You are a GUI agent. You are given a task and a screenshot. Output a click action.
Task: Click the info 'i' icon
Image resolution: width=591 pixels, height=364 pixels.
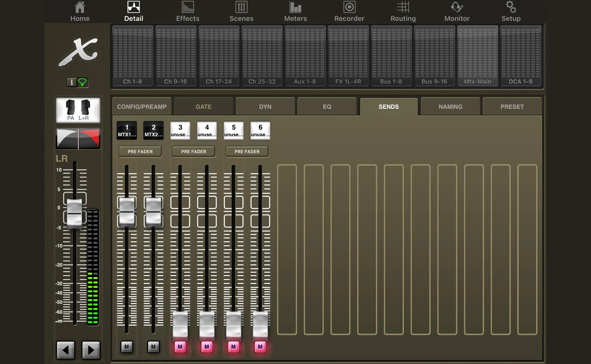pos(72,82)
